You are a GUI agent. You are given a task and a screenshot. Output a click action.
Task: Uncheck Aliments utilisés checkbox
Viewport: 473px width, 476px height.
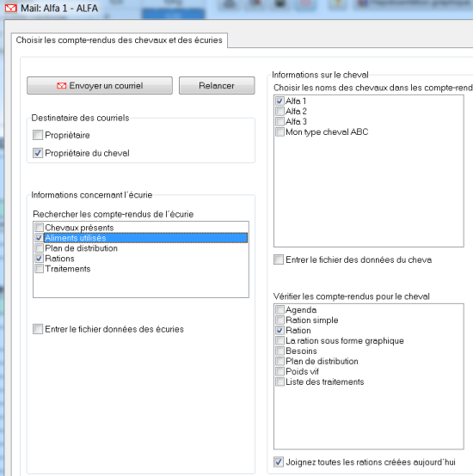(x=40, y=238)
